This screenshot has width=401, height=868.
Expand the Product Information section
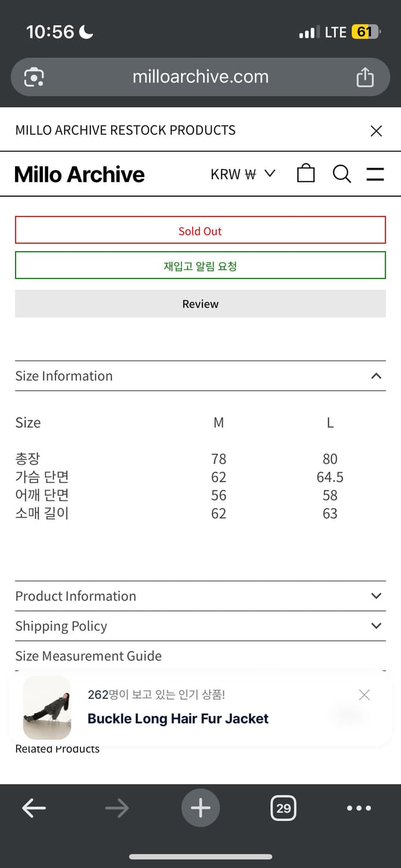(376, 595)
